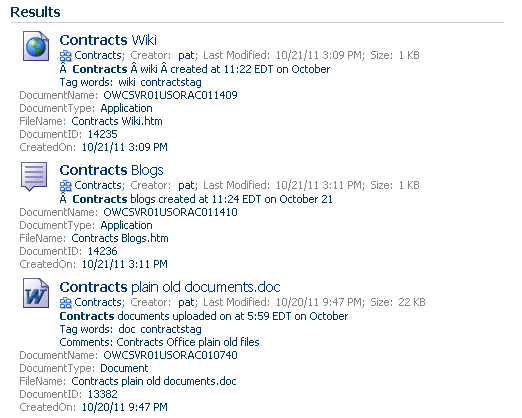This screenshot has width=522, height=418.
Task: Select contractstag under Contracts Wiki
Action: 171,82
